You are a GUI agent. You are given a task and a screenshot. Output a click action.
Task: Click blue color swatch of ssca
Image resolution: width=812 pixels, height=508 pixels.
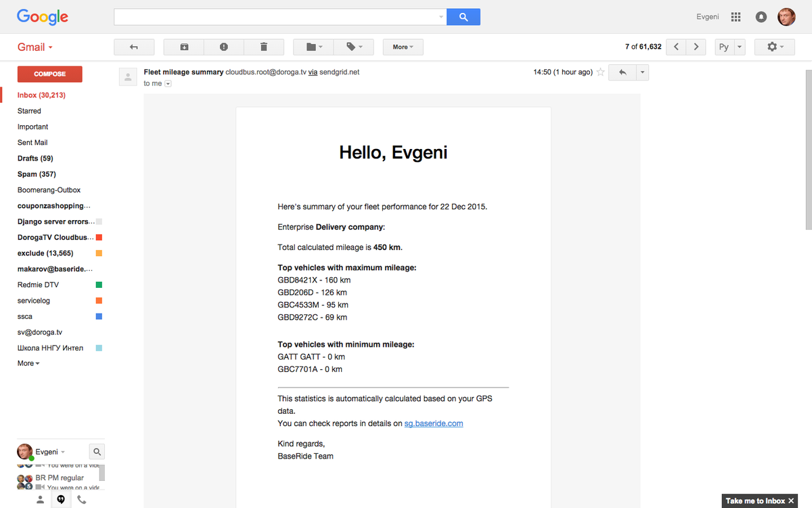click(x=99, y=316)
